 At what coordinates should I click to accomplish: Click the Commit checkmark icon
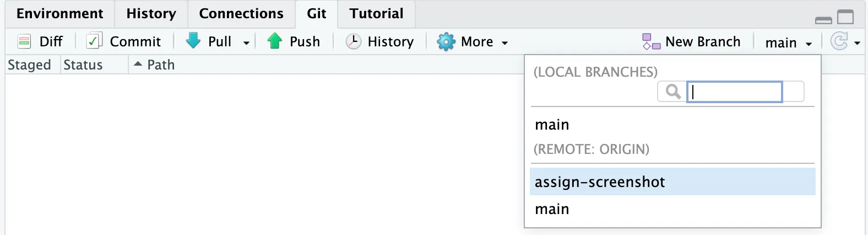point(94,41)
